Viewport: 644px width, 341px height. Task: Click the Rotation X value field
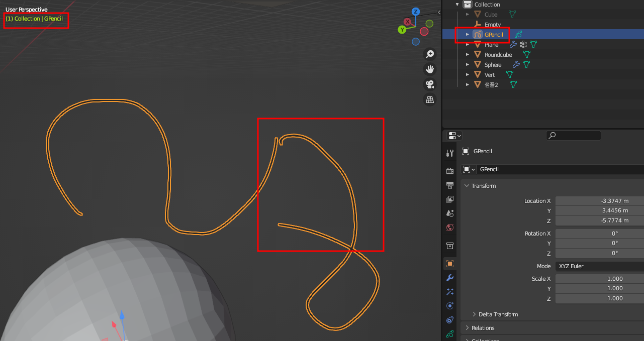599,234
